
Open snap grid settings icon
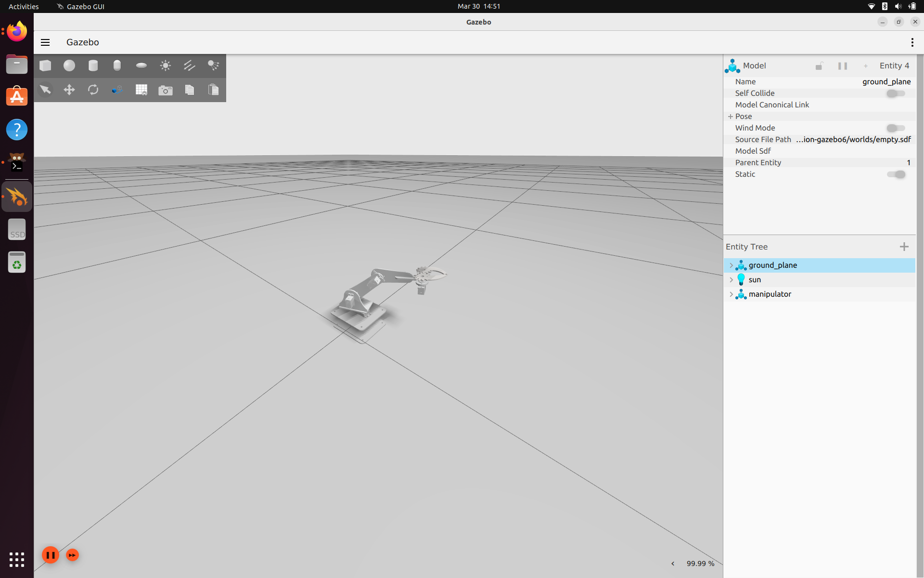[141, 90]
